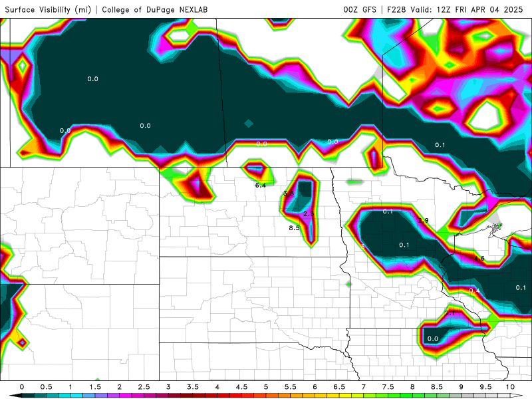Click the color scale tick label "4.5"
This screenshot has height=399, width=532.
[241, 387]
